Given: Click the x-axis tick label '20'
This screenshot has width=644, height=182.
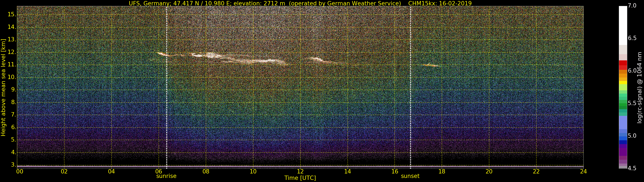Looking at the screenshot, I should (x=489, y=171).
